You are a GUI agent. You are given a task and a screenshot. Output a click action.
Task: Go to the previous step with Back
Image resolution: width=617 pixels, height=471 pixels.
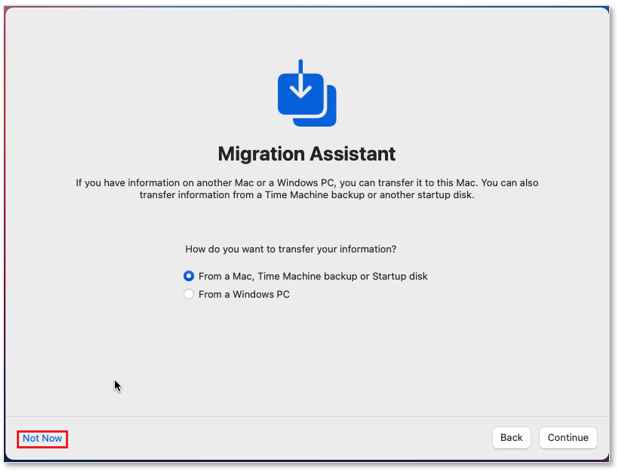click(511, 438)
